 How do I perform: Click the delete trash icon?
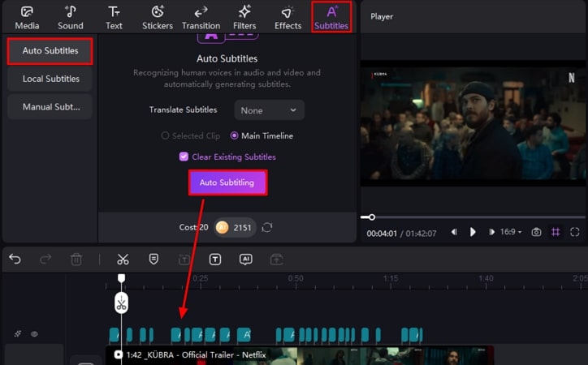click(76, 259)
